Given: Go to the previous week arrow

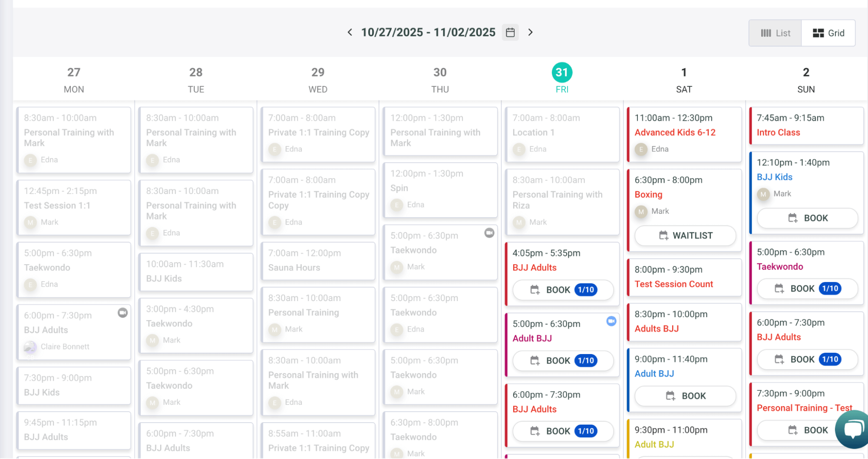Looking at the screenshot, I should [350, 32].
